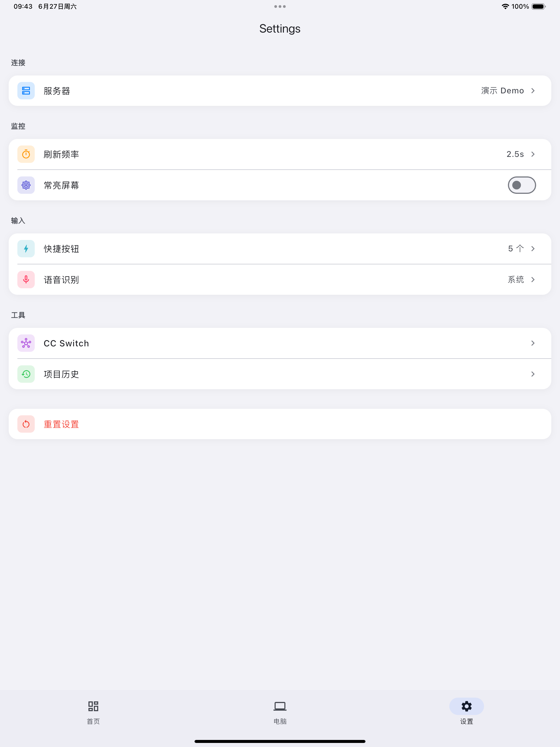Expand 语音识别 chevron next to 系统
This screenshot has width=560, height=747.
point(533,280)
